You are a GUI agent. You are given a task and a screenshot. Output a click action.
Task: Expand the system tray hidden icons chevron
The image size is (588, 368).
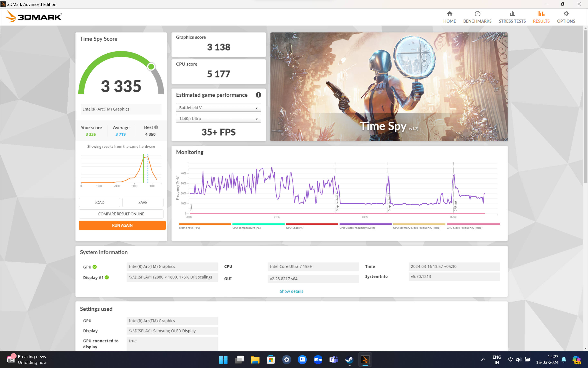pos(483,359)
